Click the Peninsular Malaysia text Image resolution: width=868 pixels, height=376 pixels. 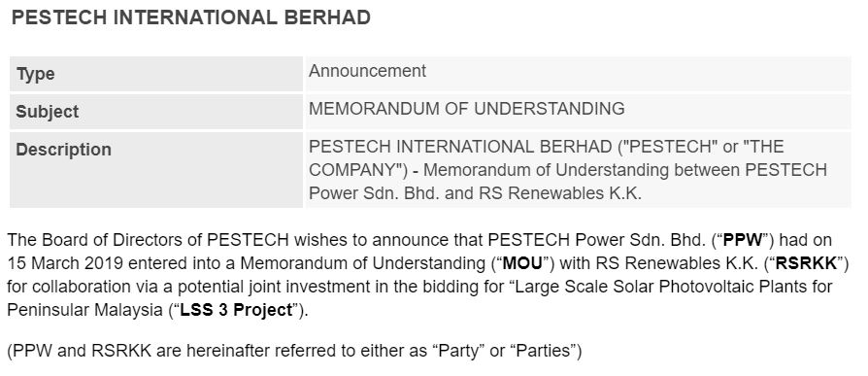click(84, 310)
